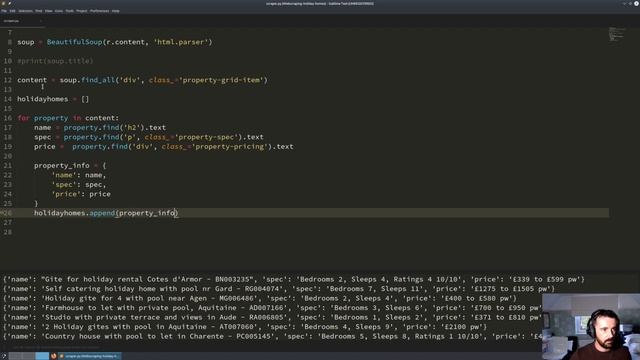Click 'find_all' on line 12
Screen dimensions: 640x360
coord(98,80)
